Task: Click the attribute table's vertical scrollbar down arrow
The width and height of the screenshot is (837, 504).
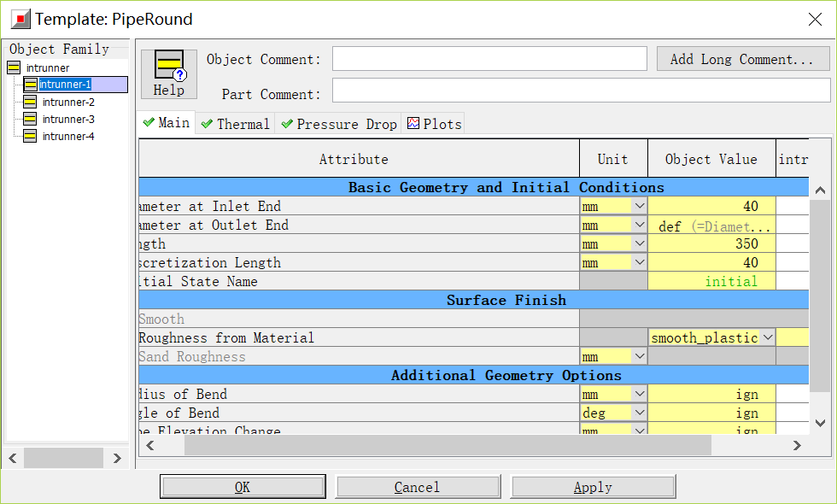Action: click(x=820, y=423)
